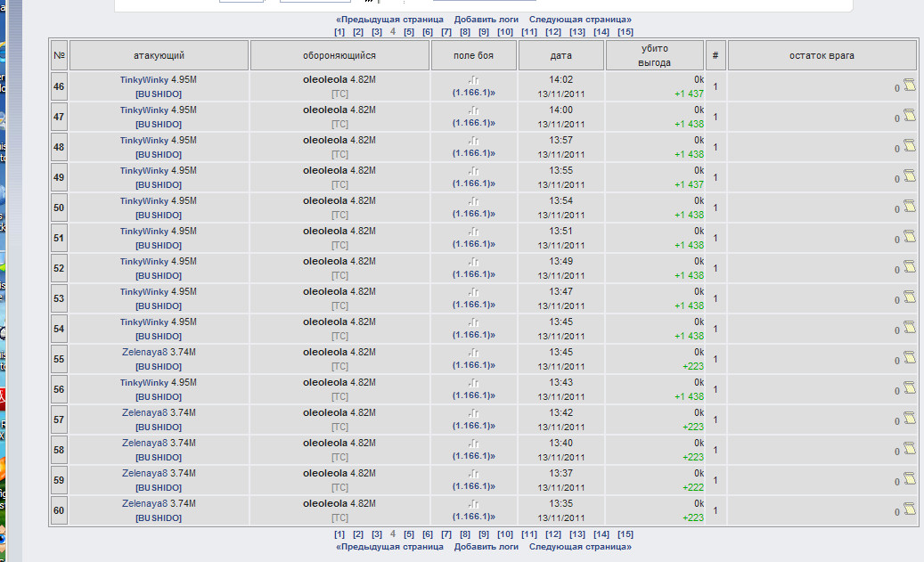Click the battlefield icon in row 47

pyautogui.click(x=474, y=110)
